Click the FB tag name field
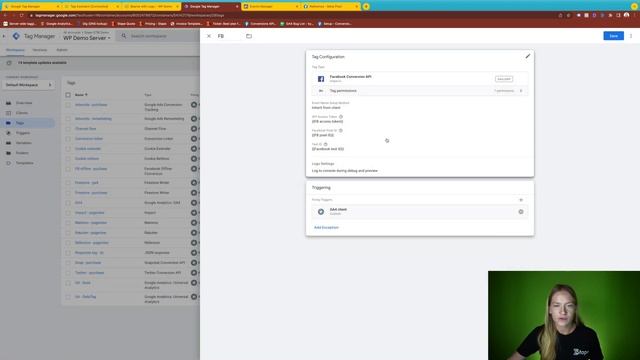The image size is (640, 360). click(x=229, y=36)
